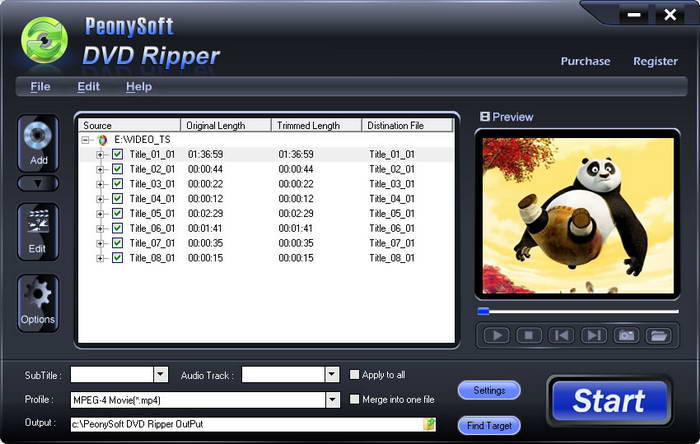Click the preview seek slider handle
The width and height of the screenshot is (700, 444).
(483, 311)
